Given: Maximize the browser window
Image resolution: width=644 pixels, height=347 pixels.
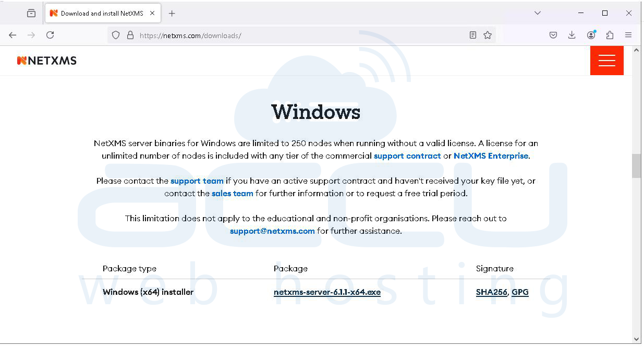Looking at the screenshot, I should 605,13.
